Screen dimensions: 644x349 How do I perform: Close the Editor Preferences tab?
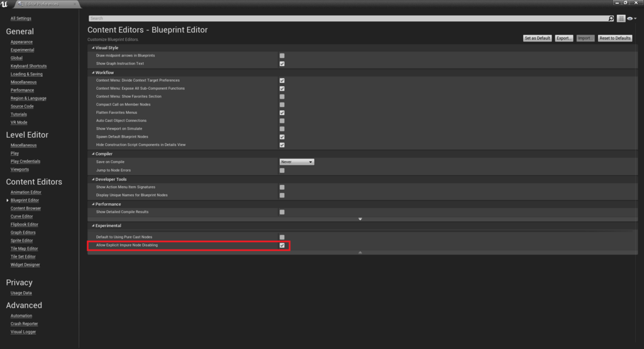(x=75, y=4)
